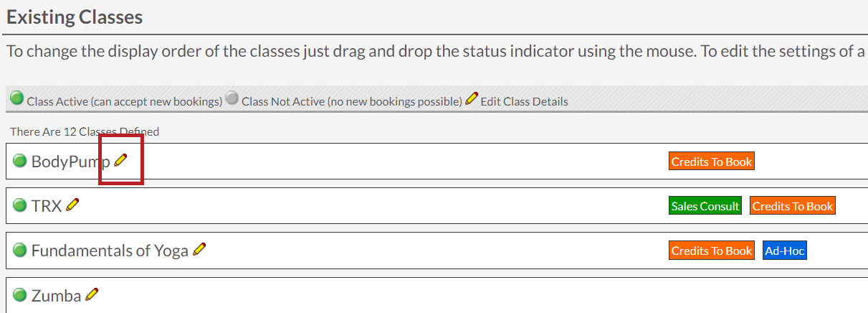Click Credits To Book on Fundamentals of Yoga
The width and height of the screenshot is (868, 313).
712,251
